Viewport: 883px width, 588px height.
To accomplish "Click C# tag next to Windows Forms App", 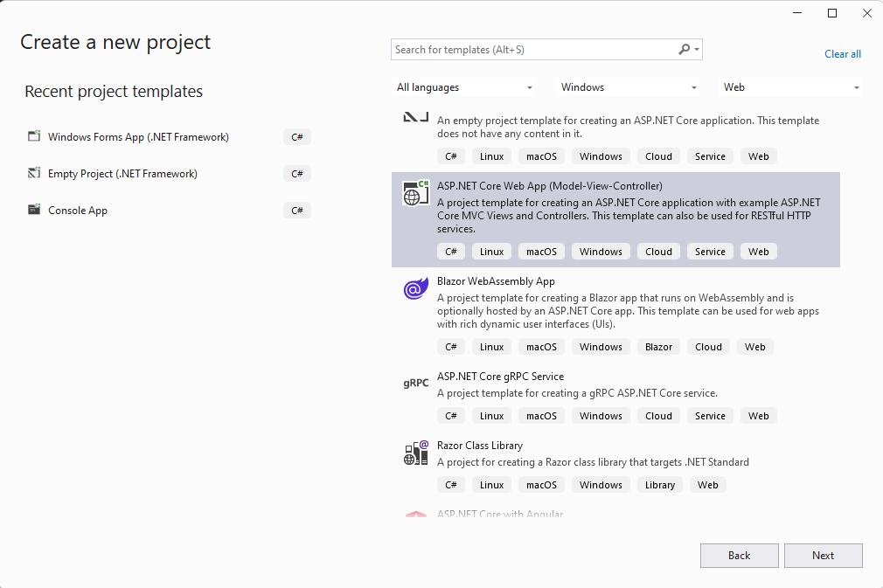I will pyautogui.click(x=296, y=136).
